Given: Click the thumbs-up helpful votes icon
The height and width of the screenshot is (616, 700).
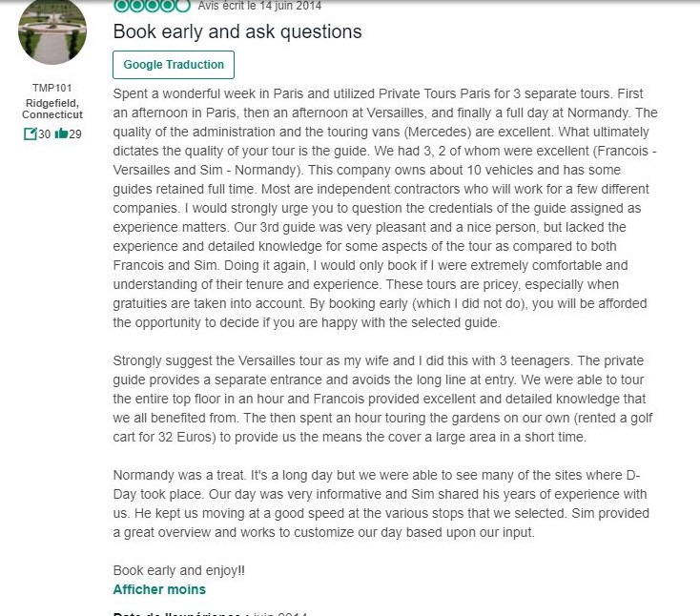Looking at the screenshot, I should [x=61, y=133].
